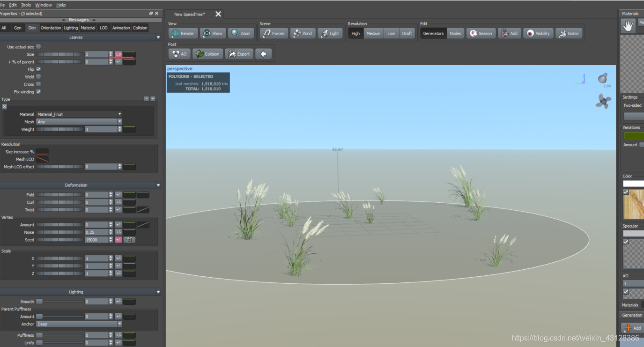Screen dimensions: 644x347
Task: Switch to the Animation properties tab
Action: 121,28
